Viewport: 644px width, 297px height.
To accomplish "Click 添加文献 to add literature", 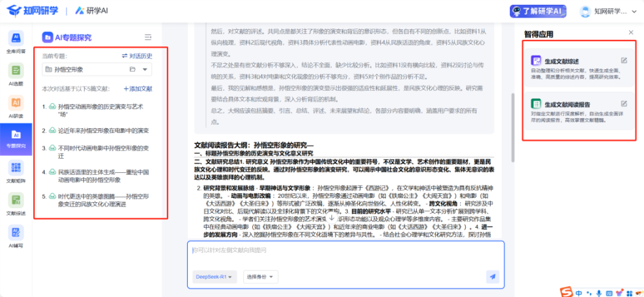I will [138, 89].
